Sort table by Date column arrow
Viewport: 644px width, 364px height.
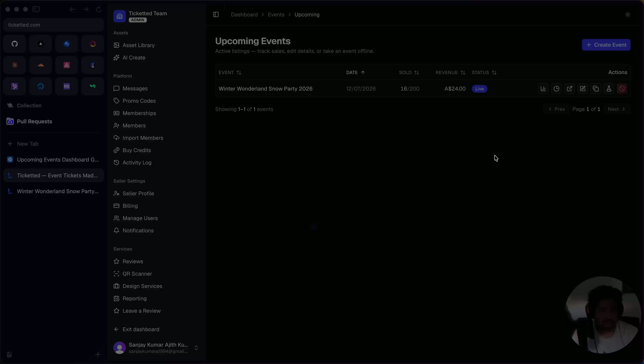click(363, 73)
